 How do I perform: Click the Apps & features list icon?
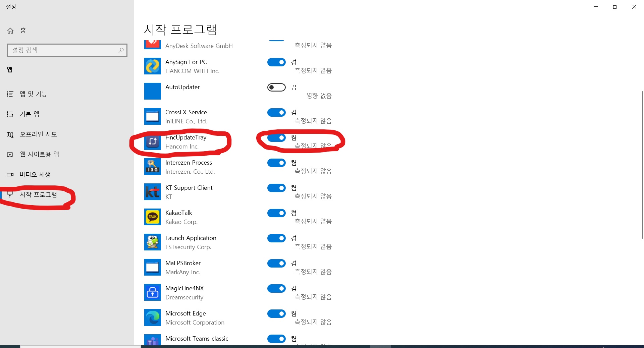coord(10,94)
